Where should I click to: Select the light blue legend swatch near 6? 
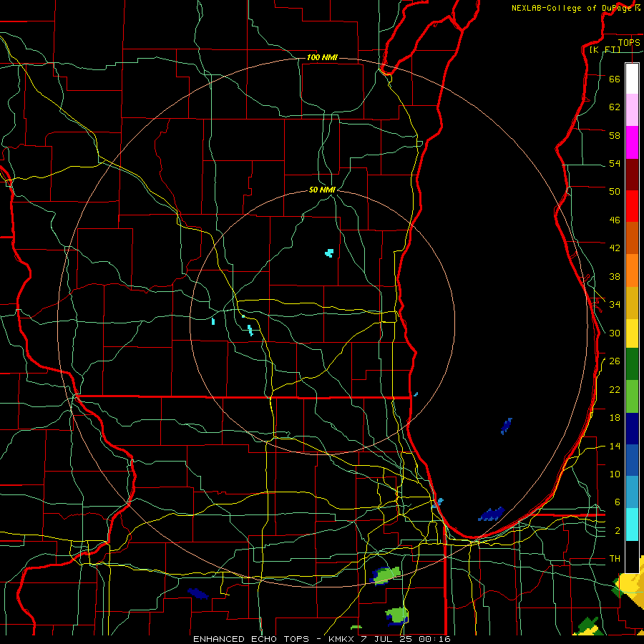[x=632, y=492]
